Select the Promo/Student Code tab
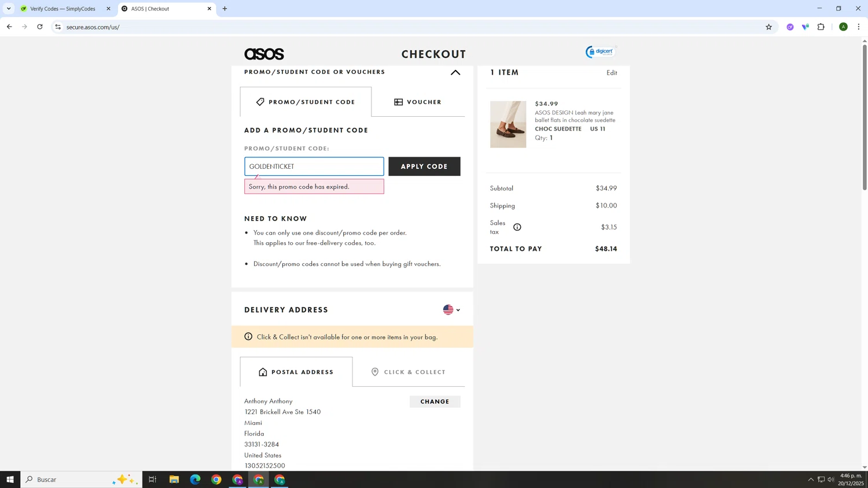Screen dimensions: 868x488 pyautogui.click(x=306, y=102)
